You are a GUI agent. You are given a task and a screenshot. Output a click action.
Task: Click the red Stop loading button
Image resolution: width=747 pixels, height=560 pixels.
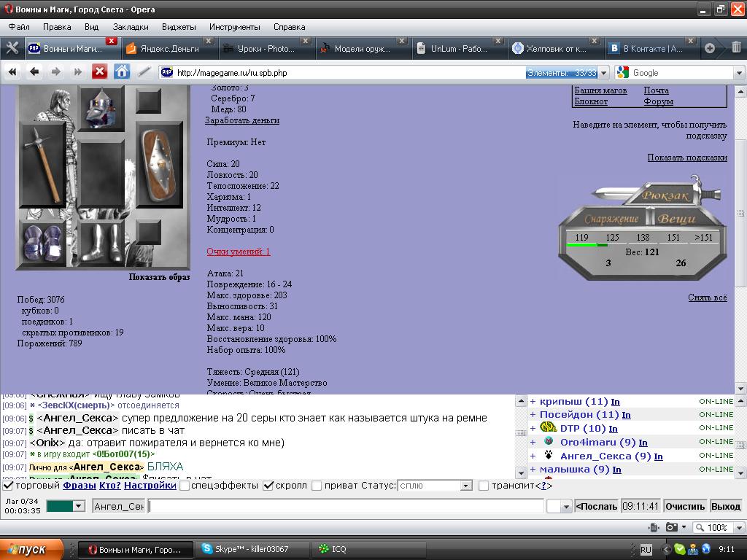tap(99, 72)
